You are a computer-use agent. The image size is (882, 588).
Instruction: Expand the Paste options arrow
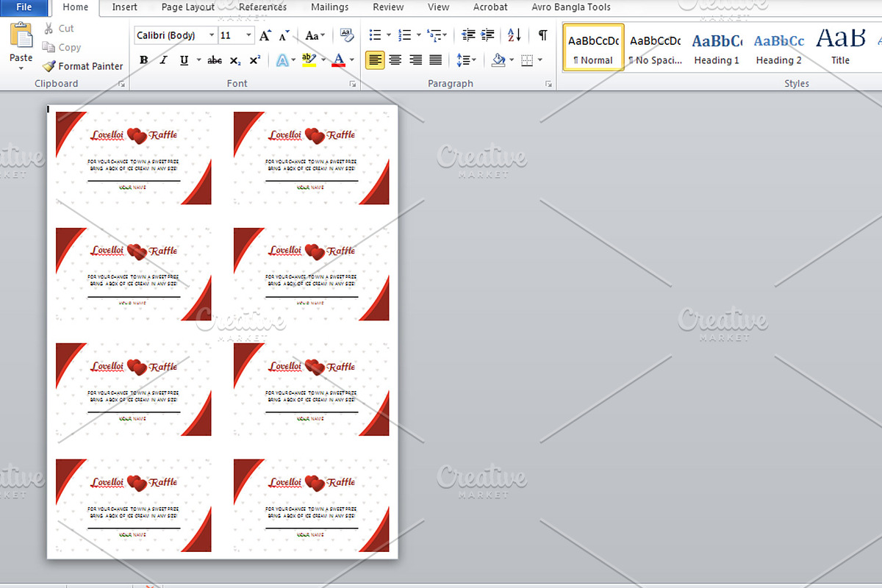point(21,68)
